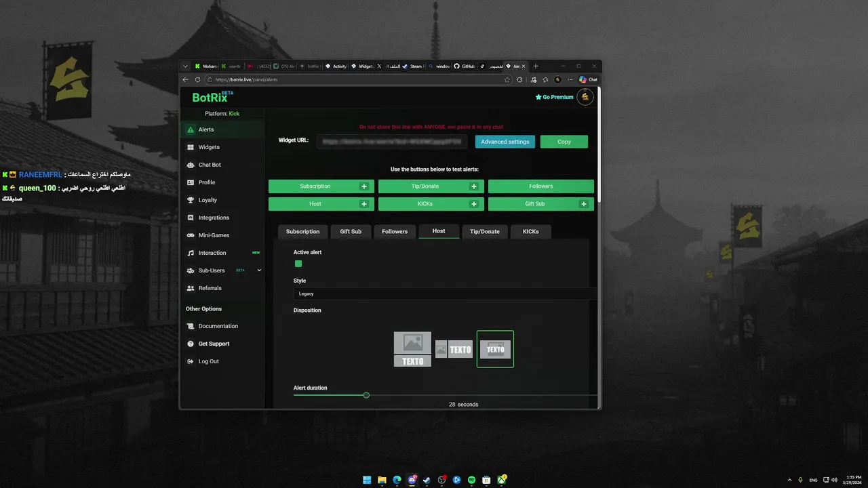Open Microsoft Store from the taskbar
Screen dimensions: 868x488
coord(486,480)
